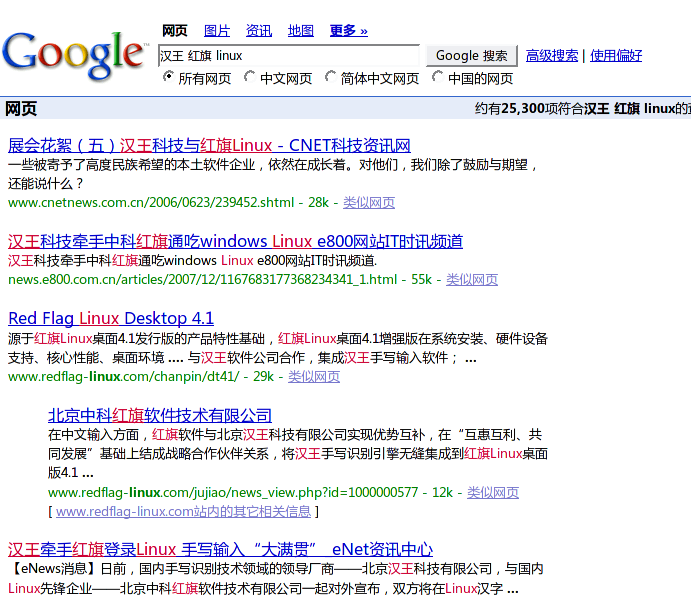The height and width of the screenshot is (596, 691).
Task: Click 类似网页 for the redflag-linux chanpin/dt41 result
Action: pyautogui.click(x=314, y=376)
